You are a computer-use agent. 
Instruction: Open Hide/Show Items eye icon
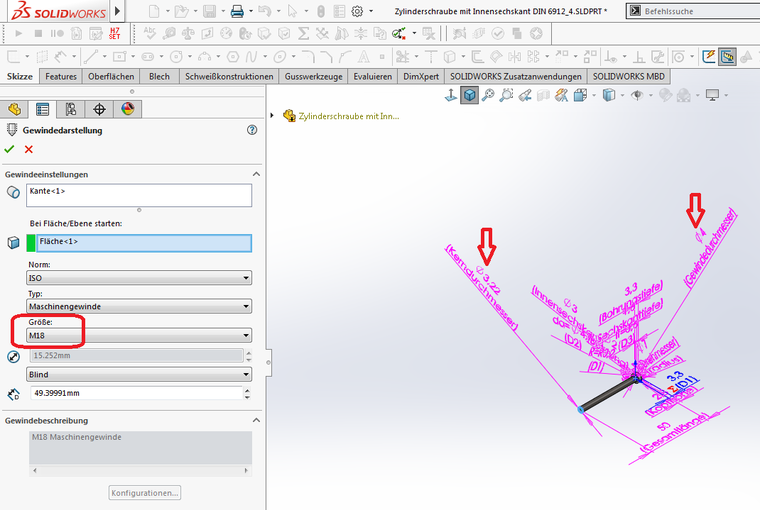pos(637,95)
